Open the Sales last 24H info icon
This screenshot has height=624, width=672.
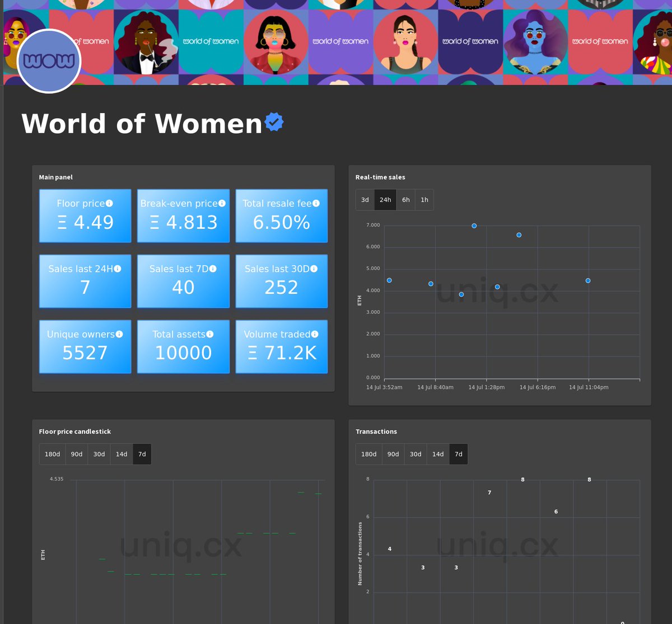117,269
